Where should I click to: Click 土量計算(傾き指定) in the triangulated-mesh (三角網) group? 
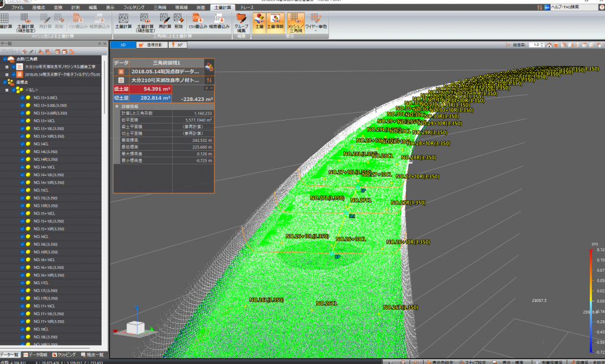point(145,22)
